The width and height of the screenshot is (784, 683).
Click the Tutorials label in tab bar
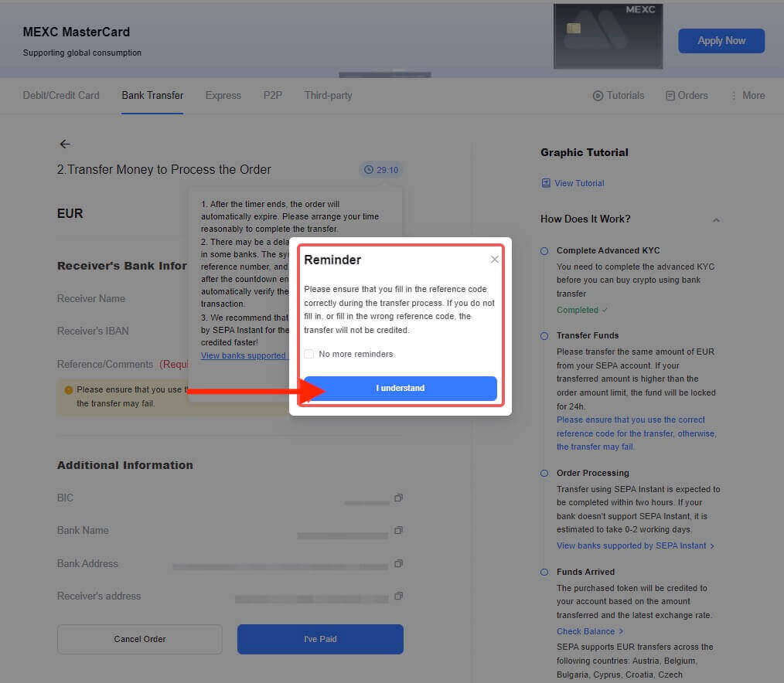pyautogui.click(x=625, y=96)
